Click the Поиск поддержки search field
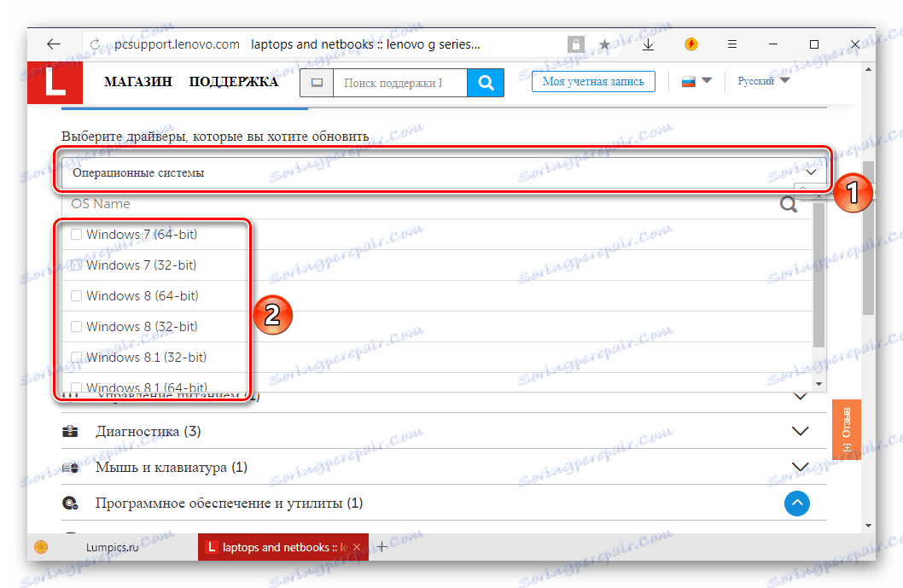 point(399,83)
